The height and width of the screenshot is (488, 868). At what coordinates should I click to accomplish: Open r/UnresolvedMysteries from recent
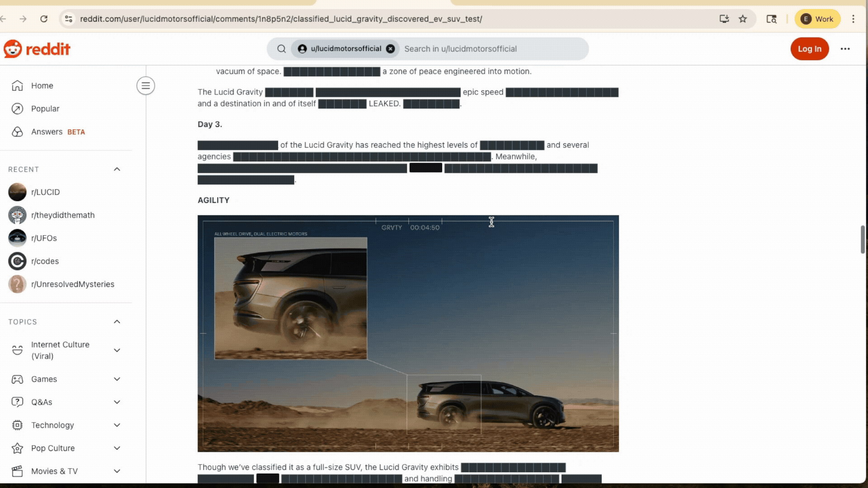72,284
